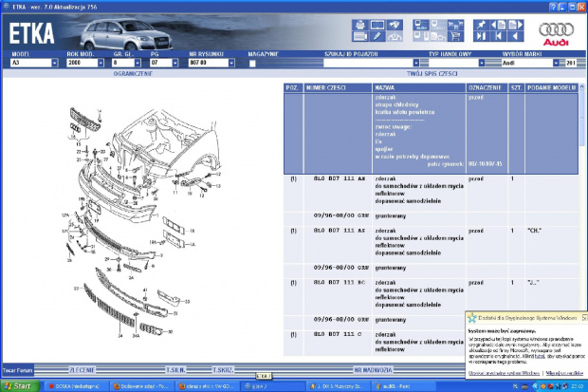Click the "CH." model entry
This screenshot has width=588, height=392.
tap(534, 231)
